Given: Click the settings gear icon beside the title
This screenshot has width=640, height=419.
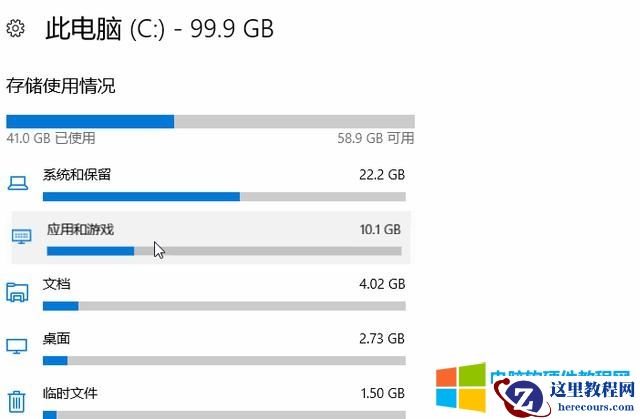Looking at the screenshot, I should click(15, 29).
